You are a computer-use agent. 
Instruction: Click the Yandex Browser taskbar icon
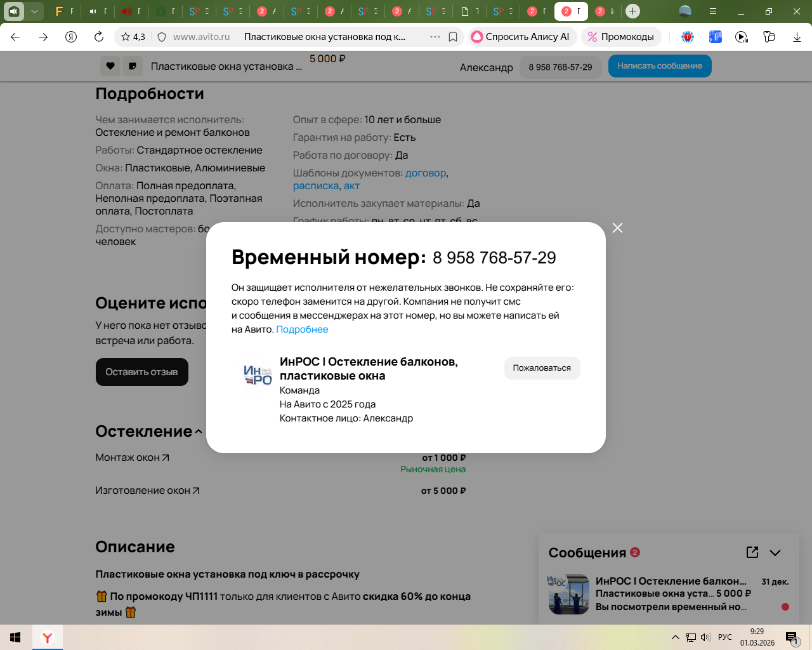(48, 637)
